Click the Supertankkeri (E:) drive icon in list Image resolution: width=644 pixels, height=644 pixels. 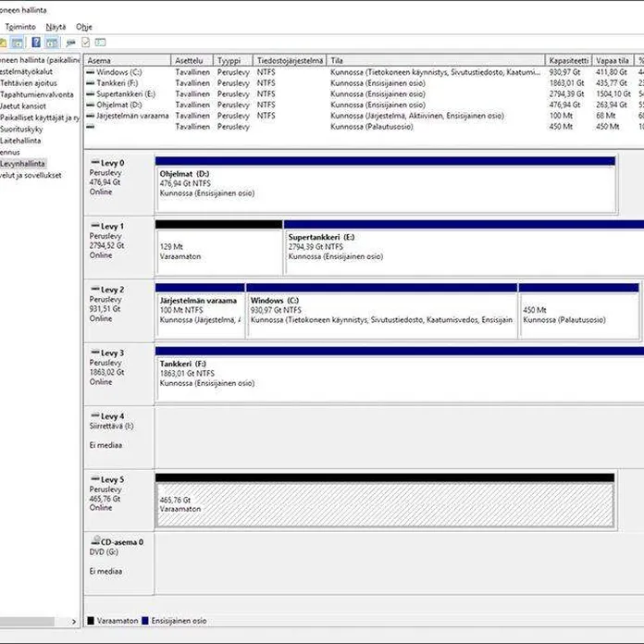[x=91, y=94]
